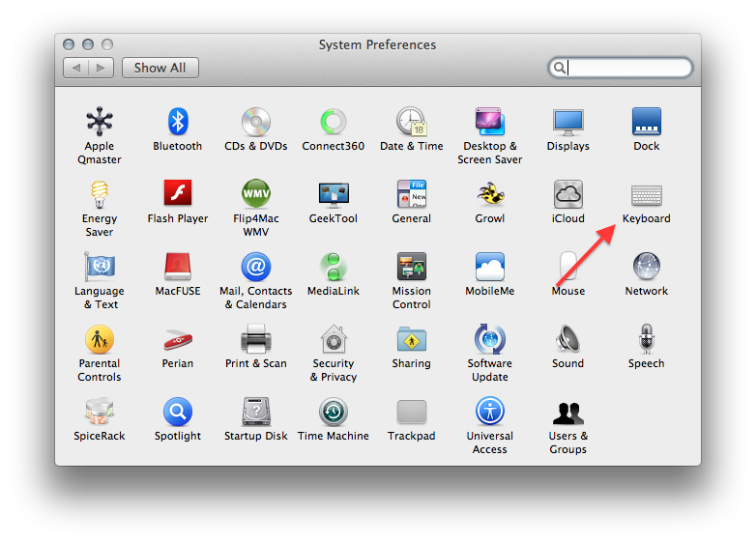This screenshot has width=756, height=542.
Task: Open Trackpad preferences
Action: coord(411,412)
